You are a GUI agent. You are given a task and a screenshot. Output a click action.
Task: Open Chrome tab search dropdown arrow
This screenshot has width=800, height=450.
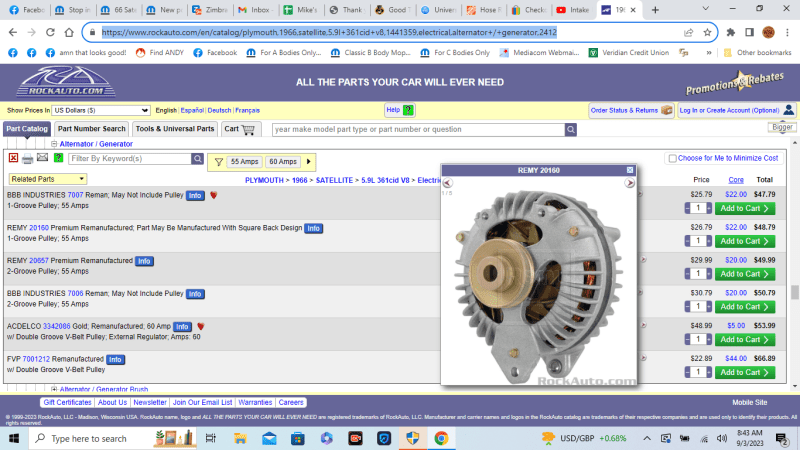coord(706,9)
